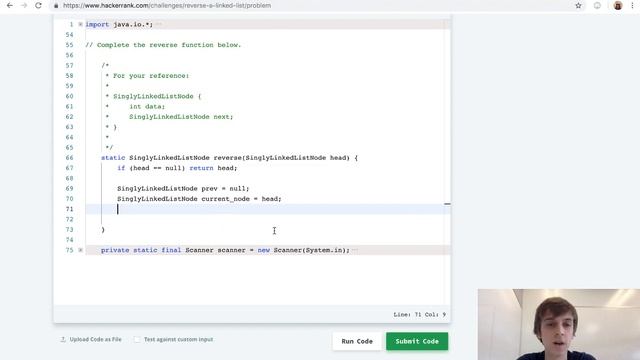This screenshot has width=640, height=360.
Task: Click the 'if (head == null) return head;' line
Action: click(x=177, y=168)
